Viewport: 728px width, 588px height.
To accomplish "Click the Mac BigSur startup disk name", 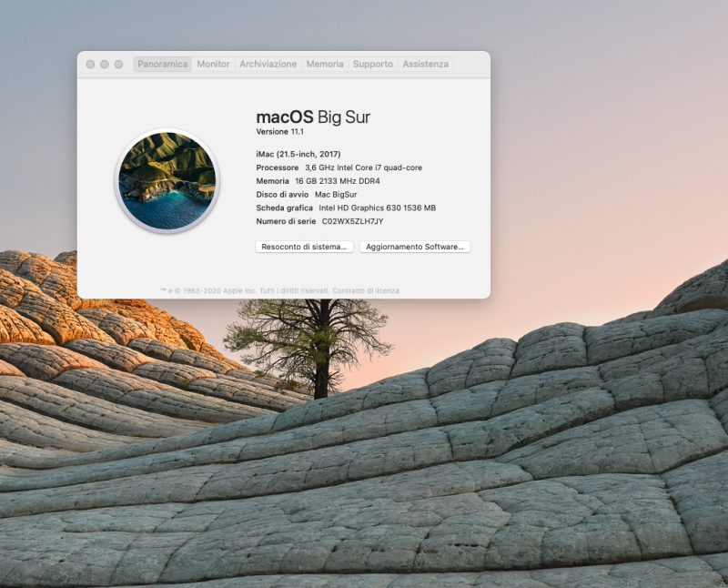I will coord(336,195).
